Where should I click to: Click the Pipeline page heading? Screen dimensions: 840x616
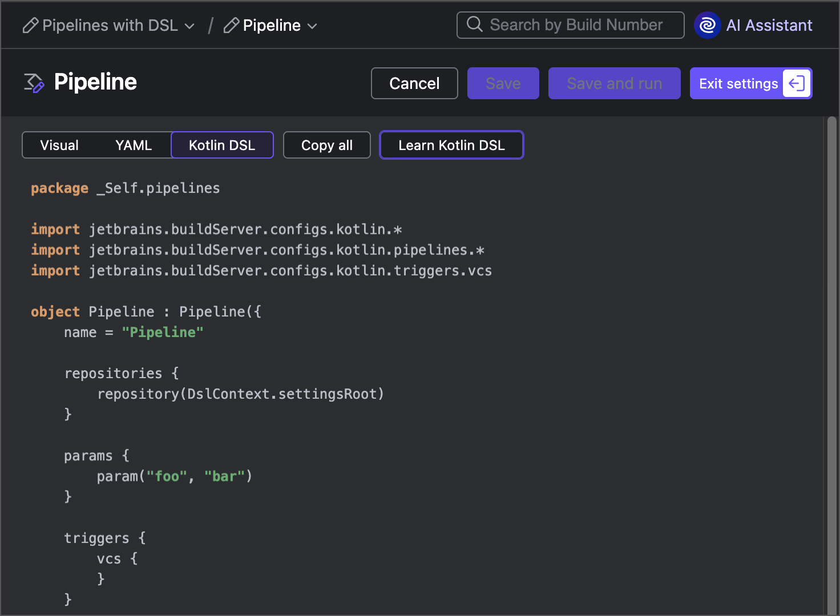click(x=95, y=82)
